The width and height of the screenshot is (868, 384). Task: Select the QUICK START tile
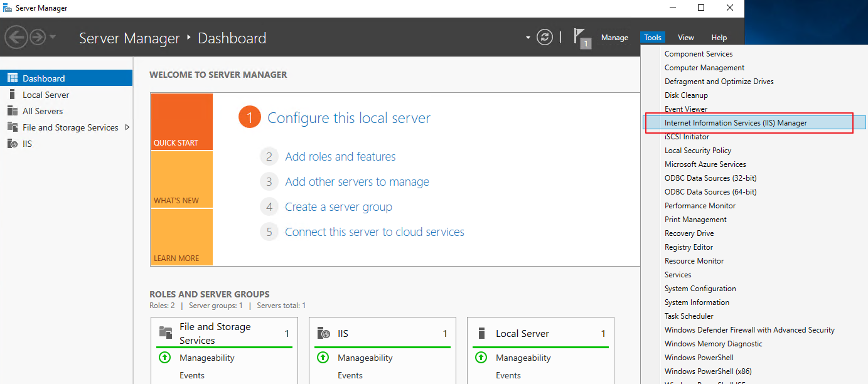[x=182, y=122]
